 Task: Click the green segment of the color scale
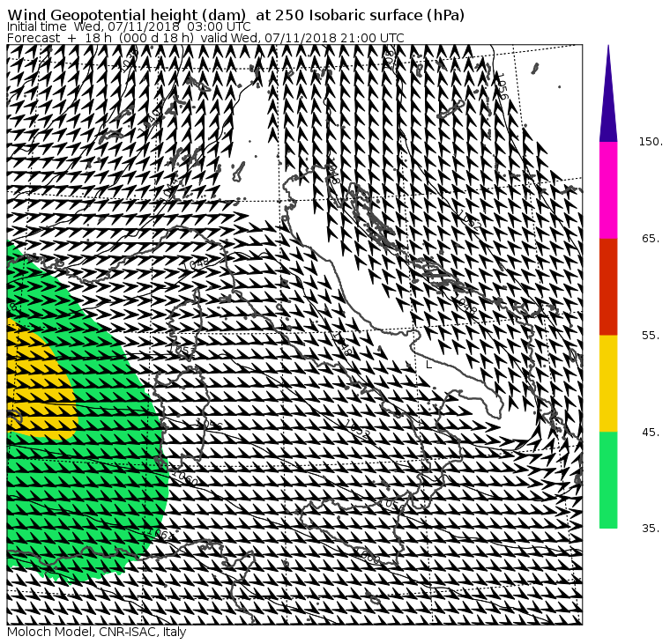coord(608,479)
